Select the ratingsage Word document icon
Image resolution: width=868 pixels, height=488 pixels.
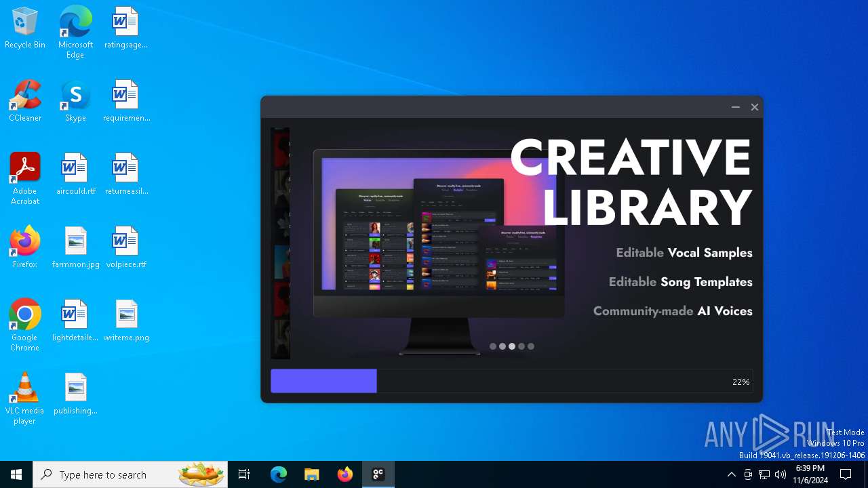(125, 28)
